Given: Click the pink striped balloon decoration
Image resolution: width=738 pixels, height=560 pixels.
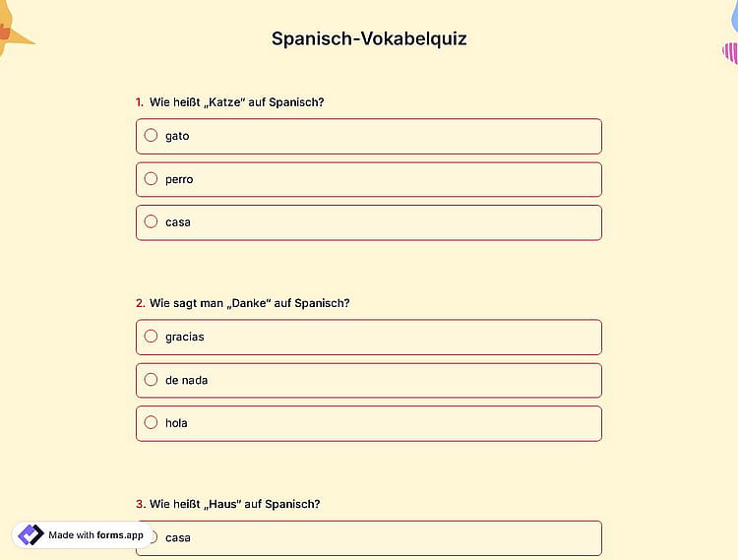Looking at the screenshot, I should 730,53.
